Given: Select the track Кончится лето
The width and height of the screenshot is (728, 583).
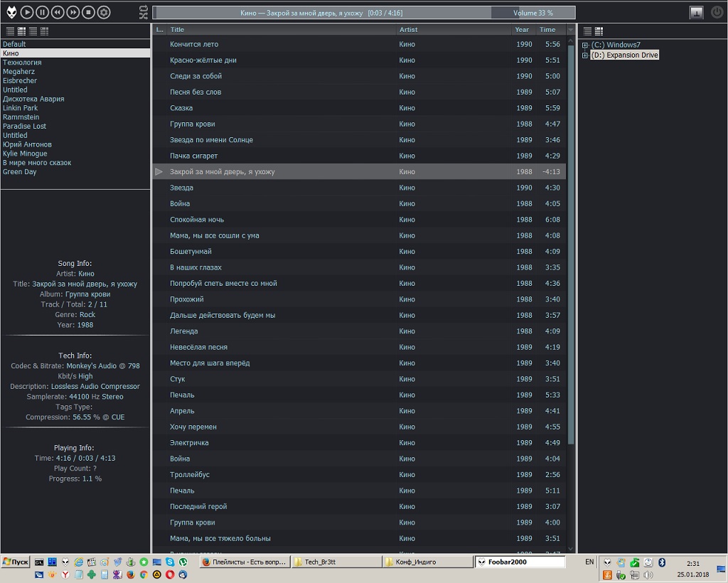Looking at the screenshot, I should pos(359,44).
